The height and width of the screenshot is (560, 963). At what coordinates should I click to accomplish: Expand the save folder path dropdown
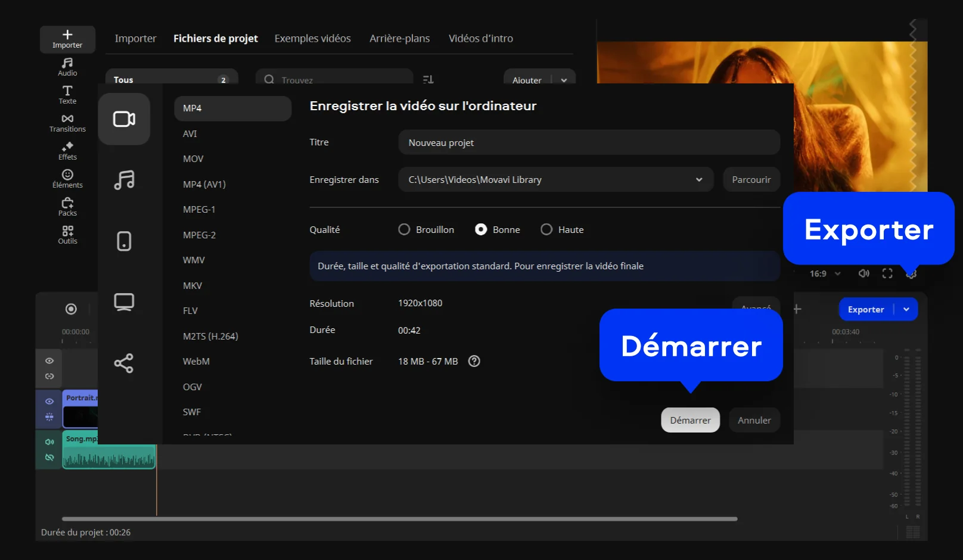click(698, 179)
